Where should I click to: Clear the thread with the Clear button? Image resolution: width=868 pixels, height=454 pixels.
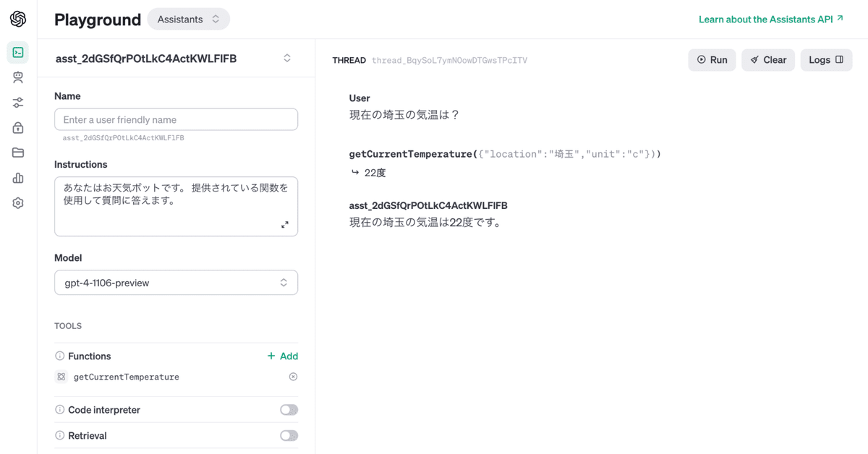point(768,59)
